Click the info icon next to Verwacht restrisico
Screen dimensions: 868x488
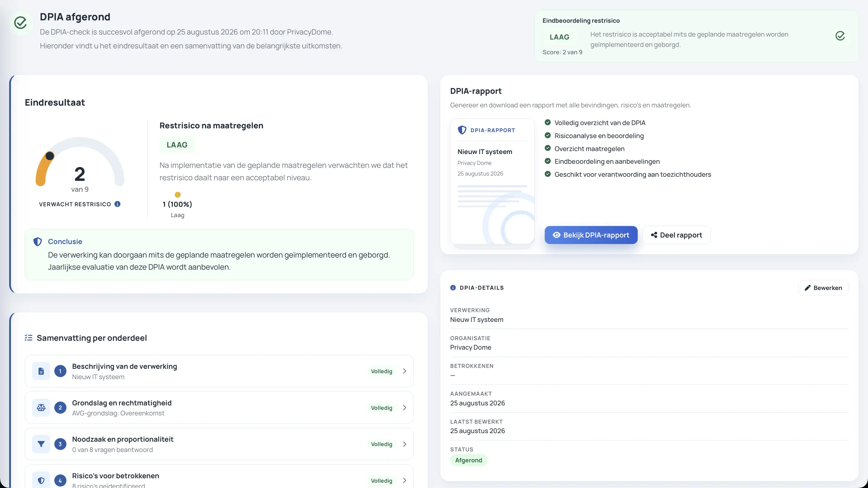point(117,204)
